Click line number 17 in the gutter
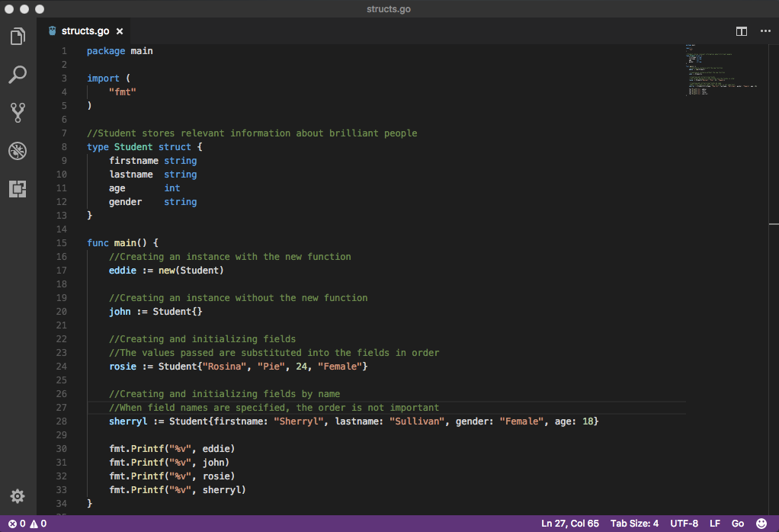The width and height of the screenshot is (779, 532). (x=61, y=270)
